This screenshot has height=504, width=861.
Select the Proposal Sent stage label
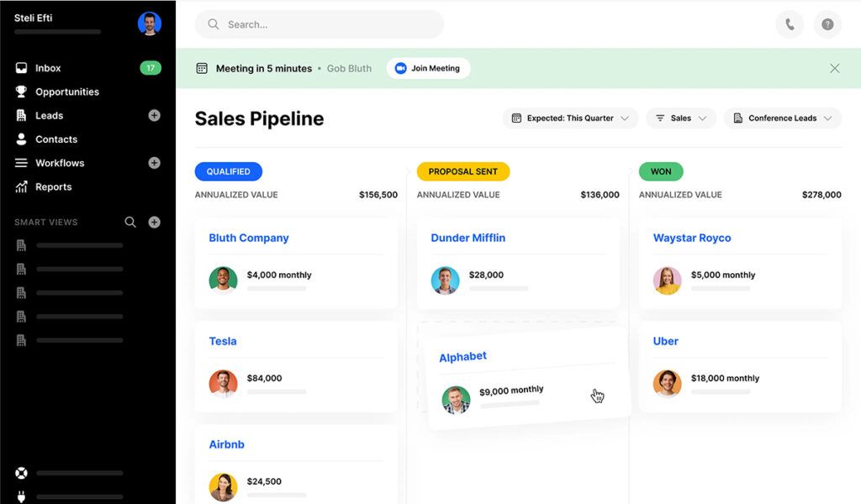pyautogui.click(x=463, y=171)
